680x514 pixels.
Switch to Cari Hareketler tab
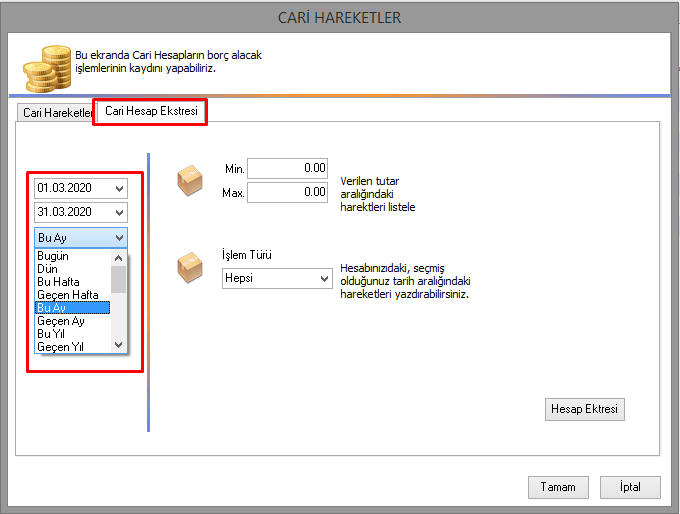56,113
